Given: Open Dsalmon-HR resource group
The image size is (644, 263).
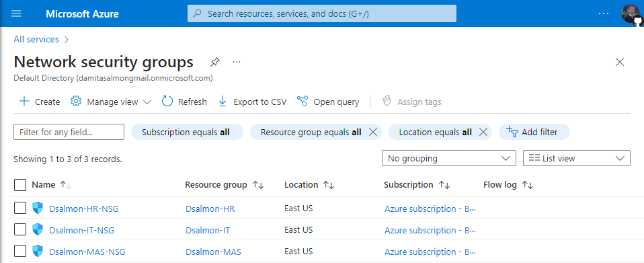Looking at the screenshot, I should click(x=210, y=209).
